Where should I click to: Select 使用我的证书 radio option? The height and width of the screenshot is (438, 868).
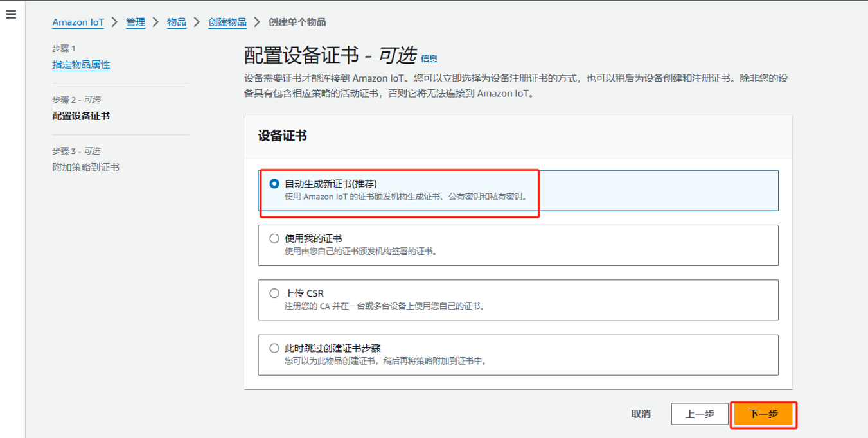point(275,238)
